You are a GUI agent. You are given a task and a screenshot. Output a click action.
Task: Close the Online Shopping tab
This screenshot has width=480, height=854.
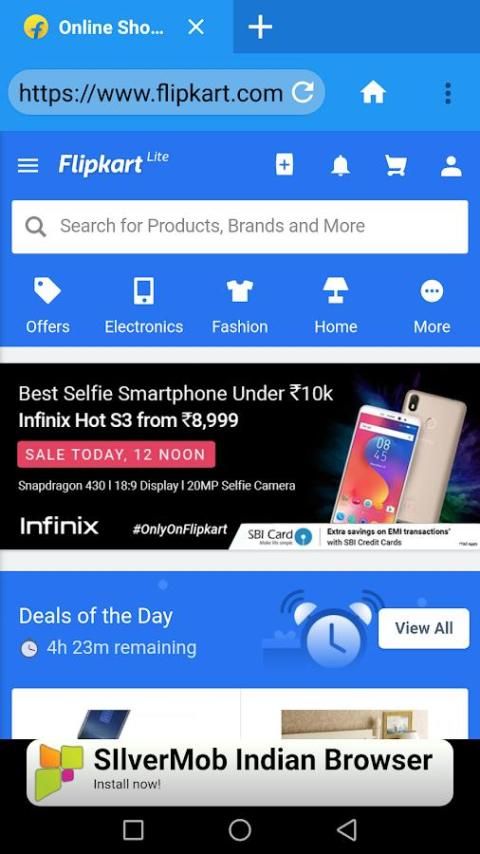(196, 27)
